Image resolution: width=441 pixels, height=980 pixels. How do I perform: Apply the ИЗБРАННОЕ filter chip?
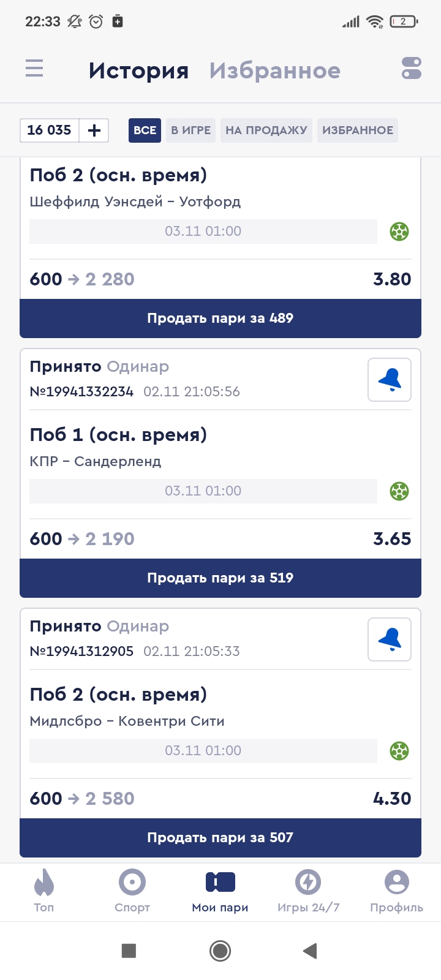pos(358,130)
